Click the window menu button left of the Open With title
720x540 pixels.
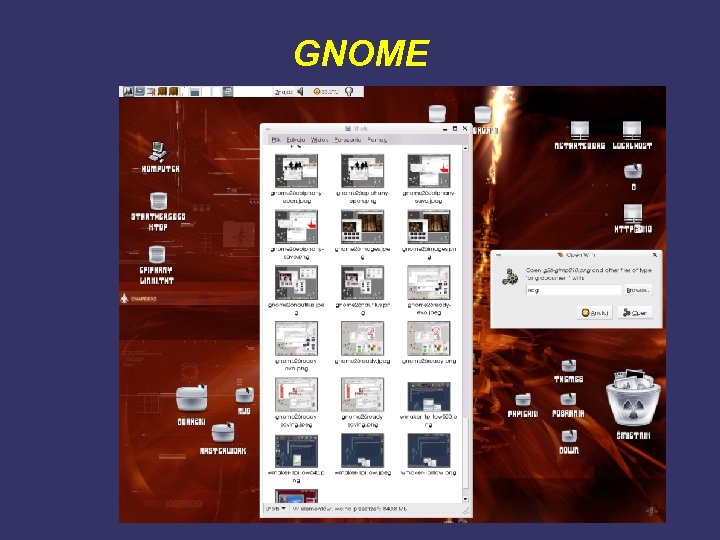[x=499, y=255]
